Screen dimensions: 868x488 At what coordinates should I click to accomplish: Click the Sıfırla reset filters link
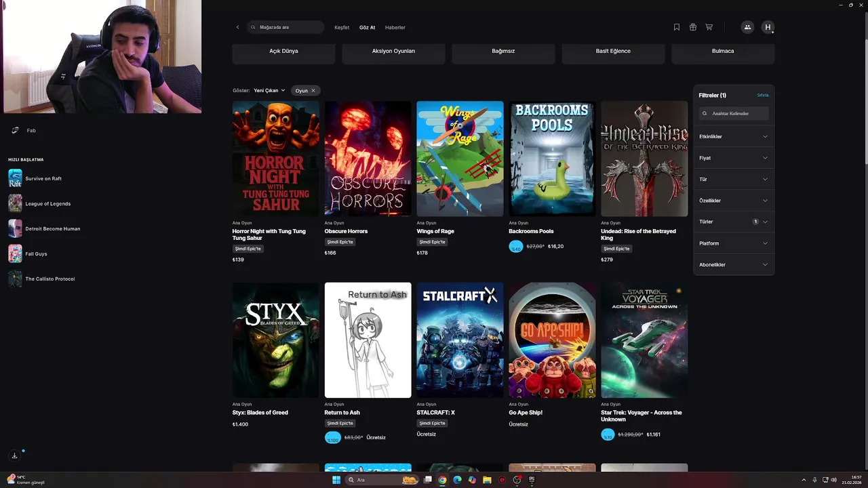(762, 96)
